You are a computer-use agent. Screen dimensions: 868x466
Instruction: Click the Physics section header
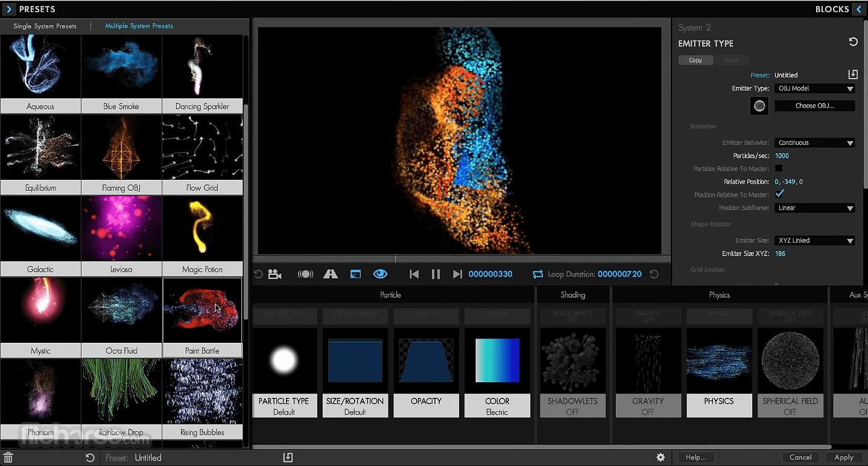point(719,295)
